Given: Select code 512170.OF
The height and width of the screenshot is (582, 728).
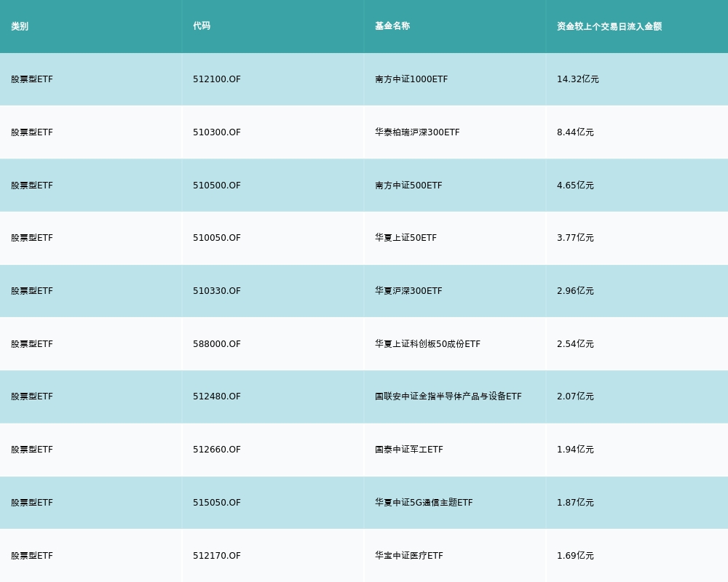Looking at the screenshot, I should click(x=217, y=556).
